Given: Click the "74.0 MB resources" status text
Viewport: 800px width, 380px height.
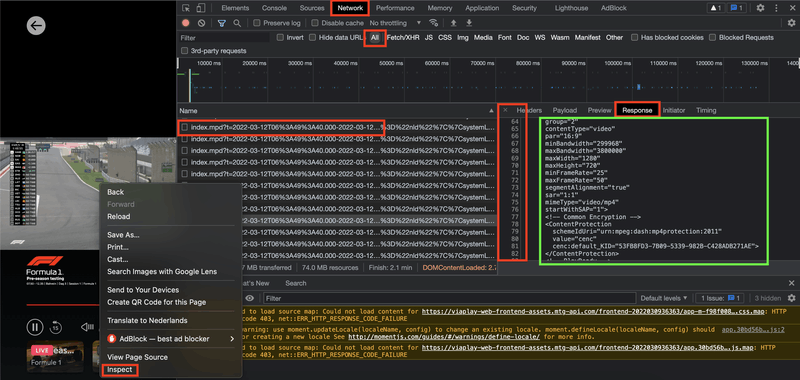Looking at the screenshot, I should (330, 267).
